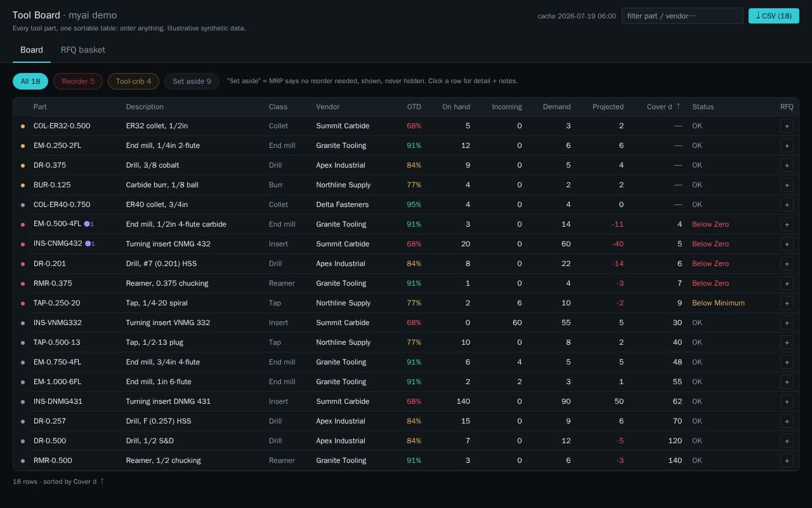Switch to the Board tab

pyautogui.click(x=32, y=50)
